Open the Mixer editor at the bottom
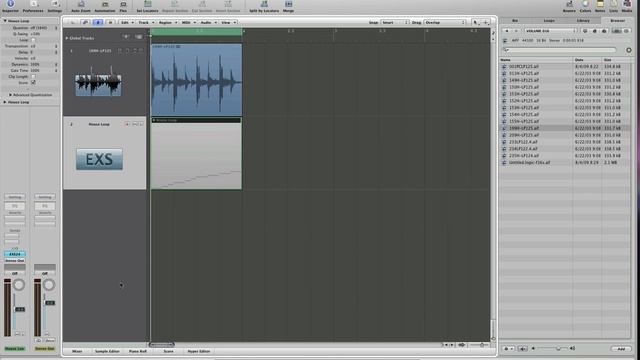 click(77, 351)
